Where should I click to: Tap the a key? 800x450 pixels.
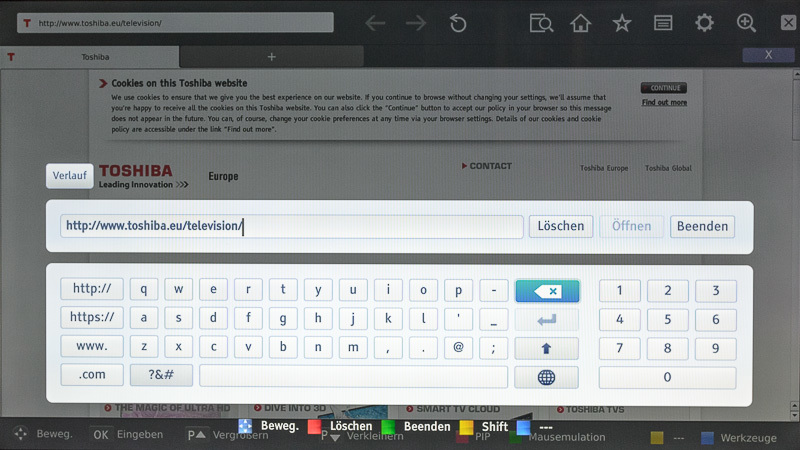[x=144, y=318]
